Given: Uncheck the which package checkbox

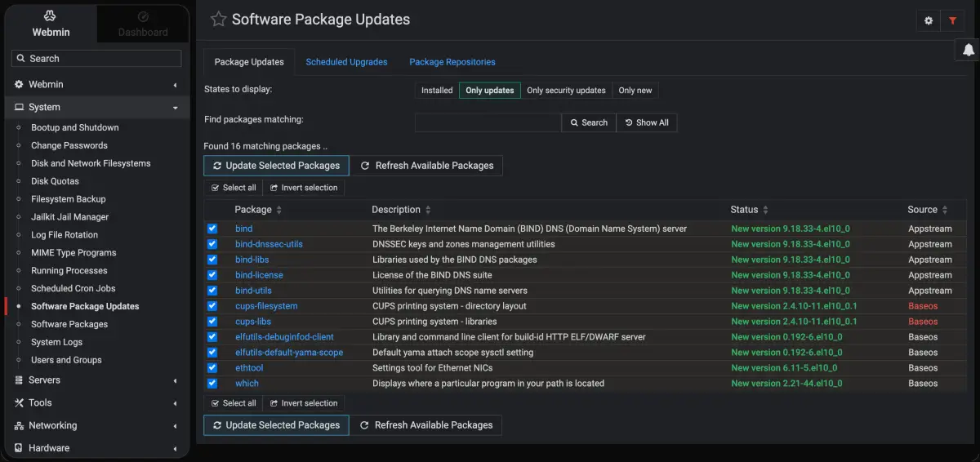Looking at the screenshot, I should [212, 383].
